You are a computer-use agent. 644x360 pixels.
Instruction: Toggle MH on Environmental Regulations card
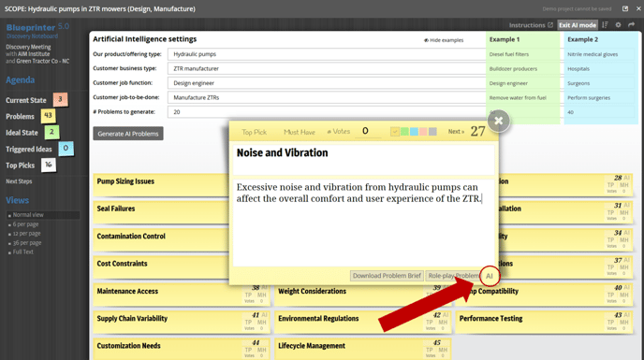(x=443, y=323)
